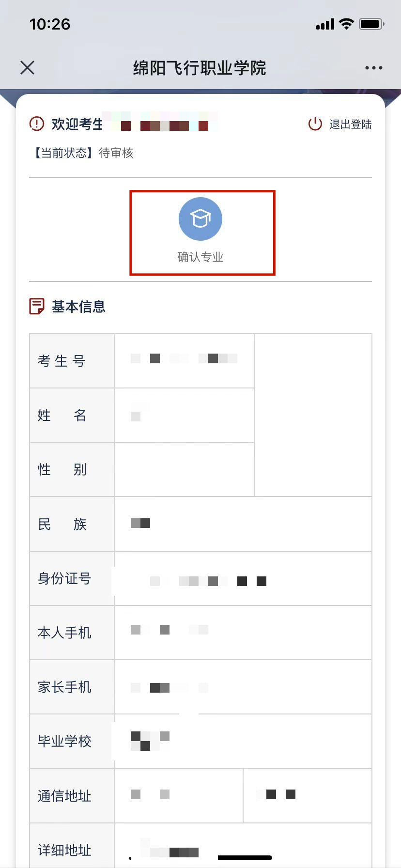
Task: Click the 退出登陆 logout link
Action: pyautogui.click(x=350, y=124)
